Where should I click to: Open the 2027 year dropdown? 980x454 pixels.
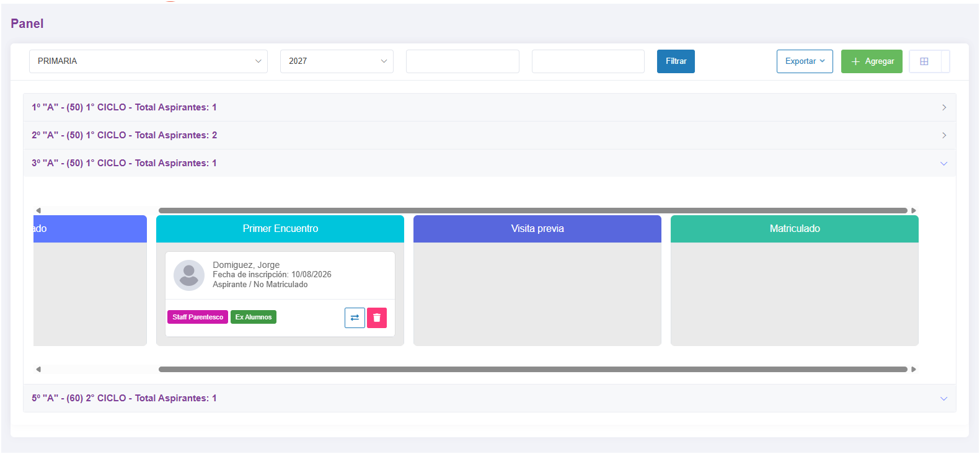tap(337, 61)
